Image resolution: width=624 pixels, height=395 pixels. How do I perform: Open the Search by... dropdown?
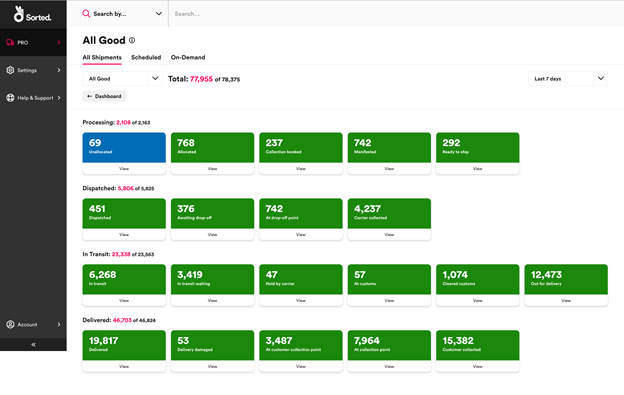[123, 14]
